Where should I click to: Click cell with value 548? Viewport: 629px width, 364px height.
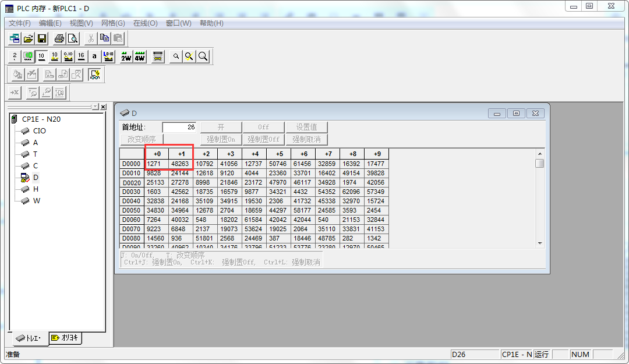click(x=206, y=220)
